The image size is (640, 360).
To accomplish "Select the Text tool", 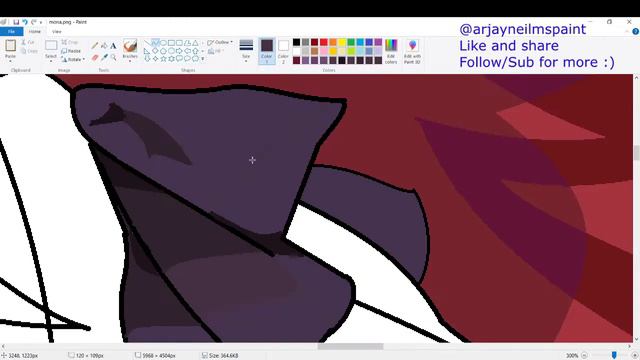I will pos(113,46).
